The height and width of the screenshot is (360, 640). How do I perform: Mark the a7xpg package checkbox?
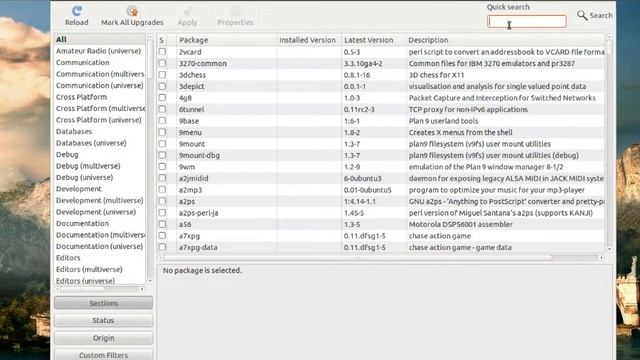[162, 236]
